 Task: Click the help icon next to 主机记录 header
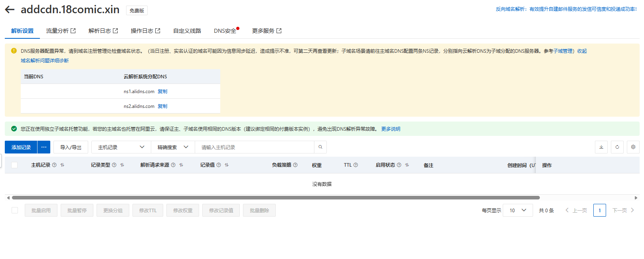pyautogui.click(x=54, y=165)
